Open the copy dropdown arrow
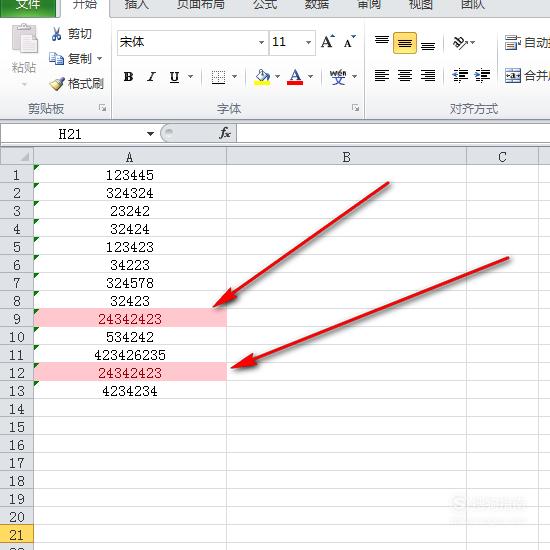The image size is (550, 550). tap(100, 59)
